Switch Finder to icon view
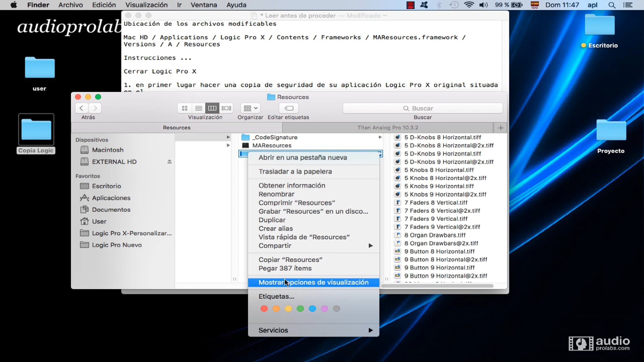Image resolution: width=644 pixels, height=362 pixels. (x=185, y=108)
